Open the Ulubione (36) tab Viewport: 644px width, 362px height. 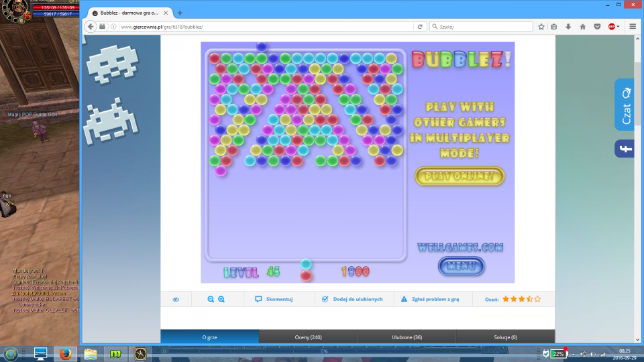407,337
